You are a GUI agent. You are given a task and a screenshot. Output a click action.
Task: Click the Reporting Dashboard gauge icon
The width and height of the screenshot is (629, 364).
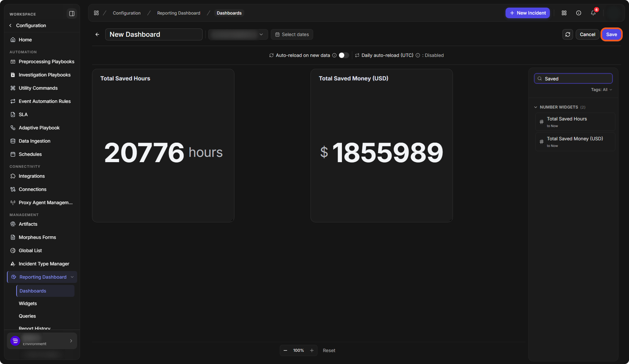(14, 277)
